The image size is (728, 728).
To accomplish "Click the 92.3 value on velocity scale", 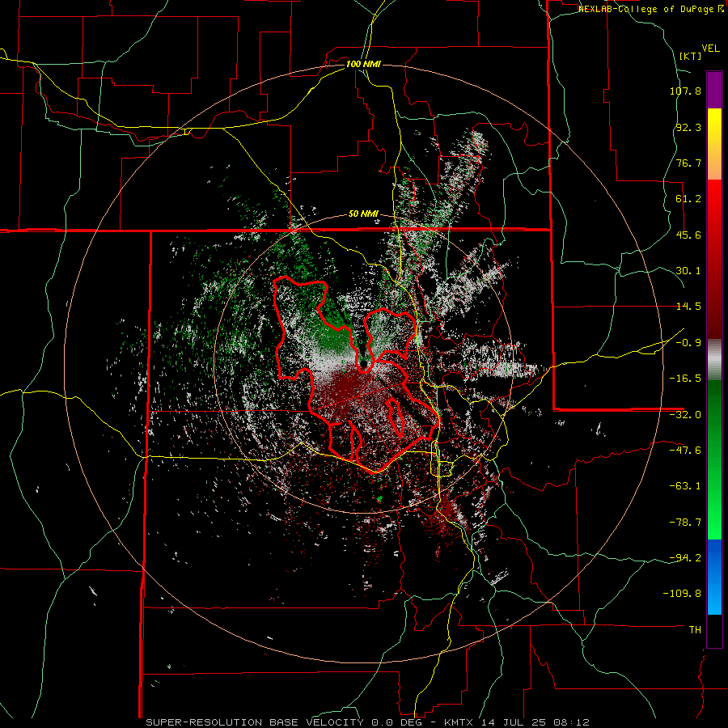I will pyautogui.click(x=688, y=127).
